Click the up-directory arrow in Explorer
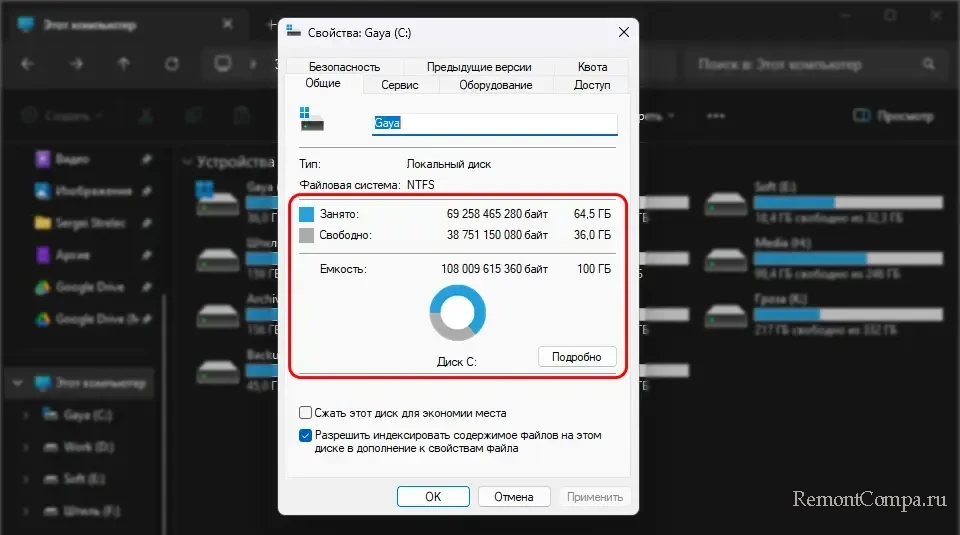 pos(123,64)
